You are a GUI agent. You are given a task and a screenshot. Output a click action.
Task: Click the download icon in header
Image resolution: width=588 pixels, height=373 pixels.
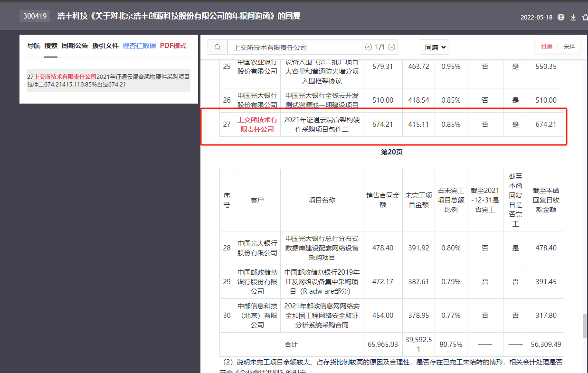coord(573,17)
